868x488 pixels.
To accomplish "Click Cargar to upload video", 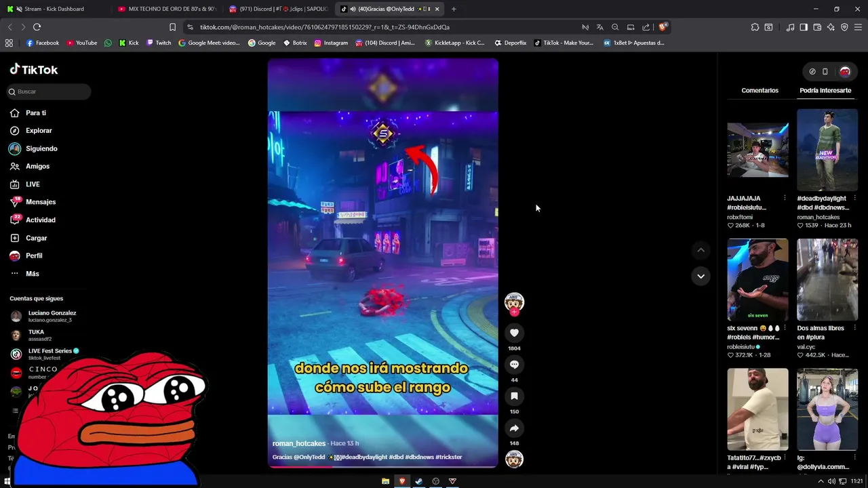I will tap(28, 238).
